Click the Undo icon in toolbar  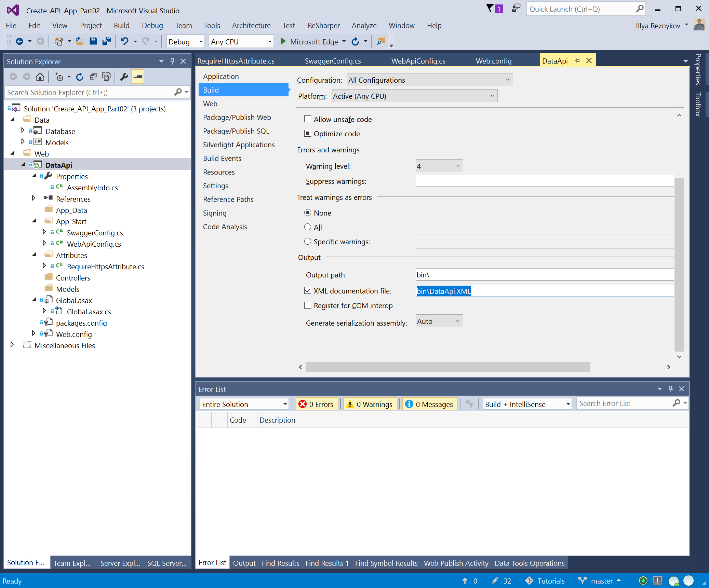point(124,41)
